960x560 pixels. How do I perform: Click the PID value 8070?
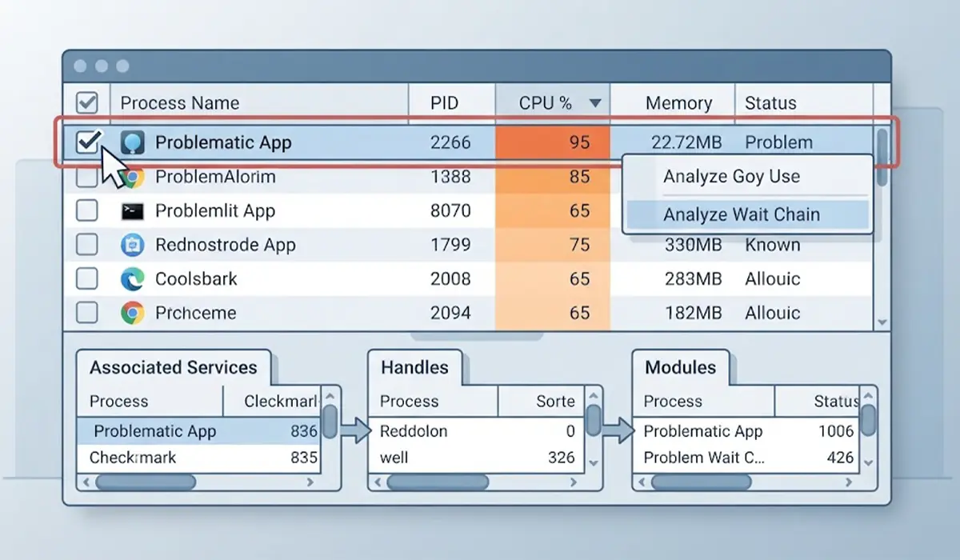click(x=450, y=211)
